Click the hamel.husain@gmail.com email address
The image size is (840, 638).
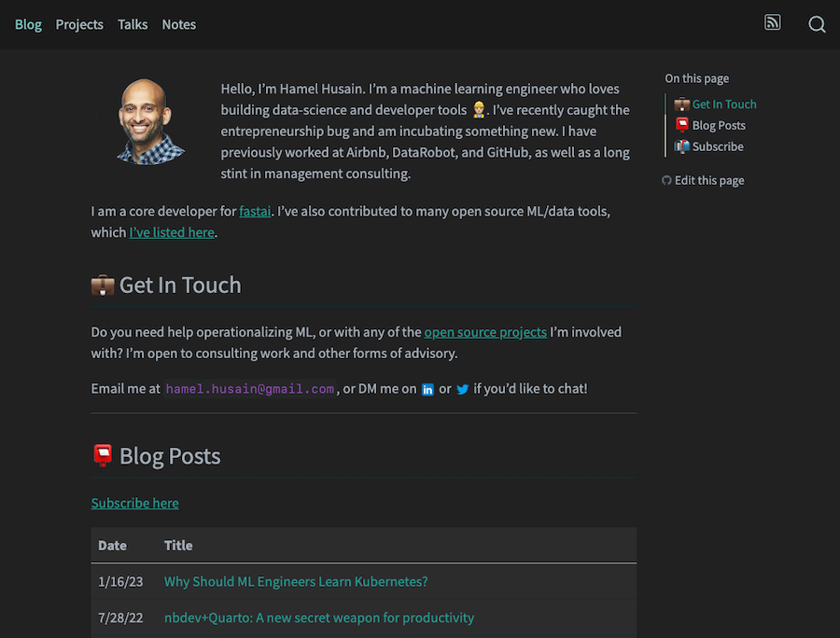[249, 389]
